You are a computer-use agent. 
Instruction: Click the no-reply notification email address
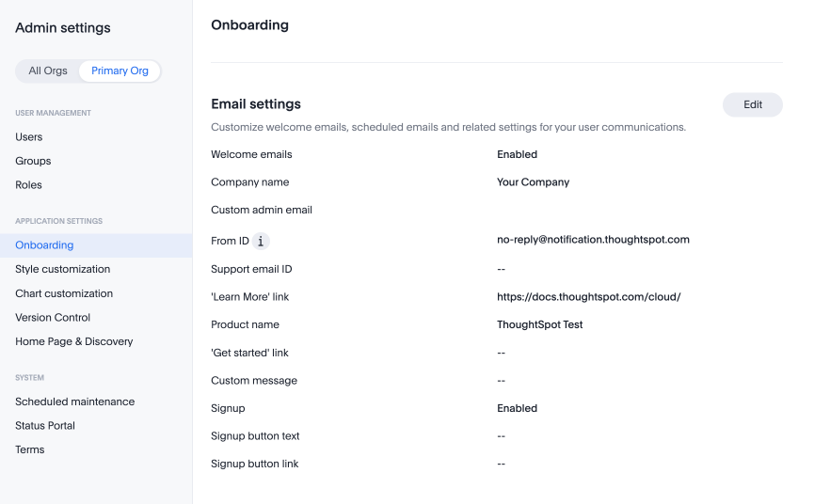pos(593,240)
